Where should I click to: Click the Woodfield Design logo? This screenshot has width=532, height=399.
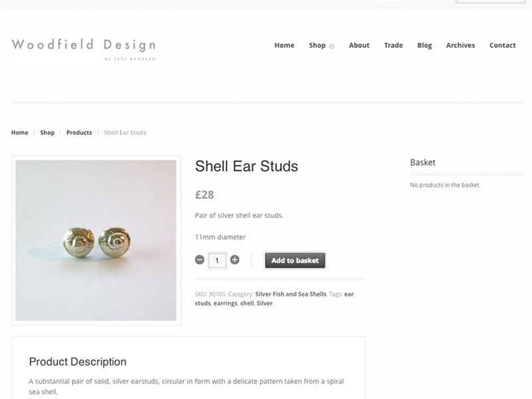[x=84, y=51]
